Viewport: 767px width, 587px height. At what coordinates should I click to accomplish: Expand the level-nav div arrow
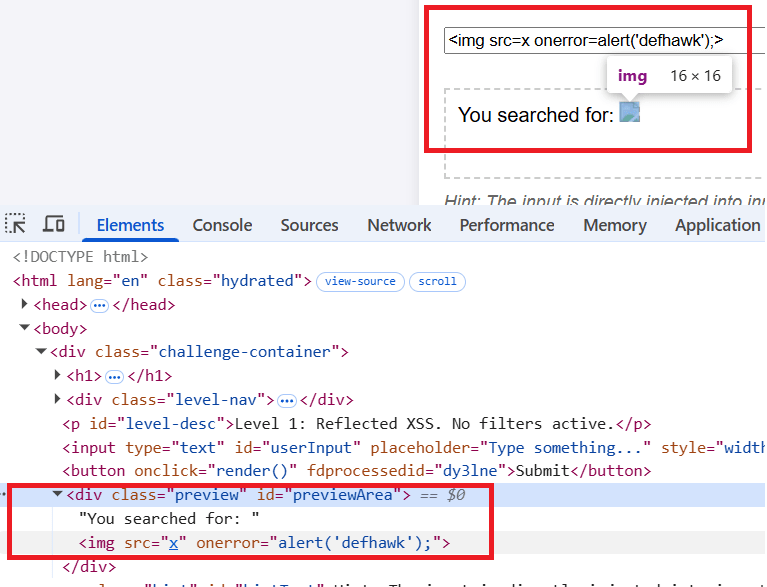click(x=57, y=400)
